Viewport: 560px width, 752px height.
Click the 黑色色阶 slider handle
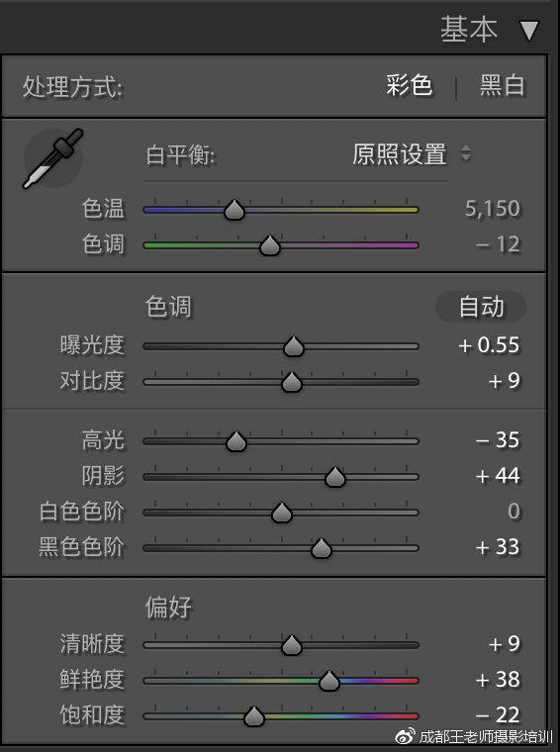[x=322, y=548]
